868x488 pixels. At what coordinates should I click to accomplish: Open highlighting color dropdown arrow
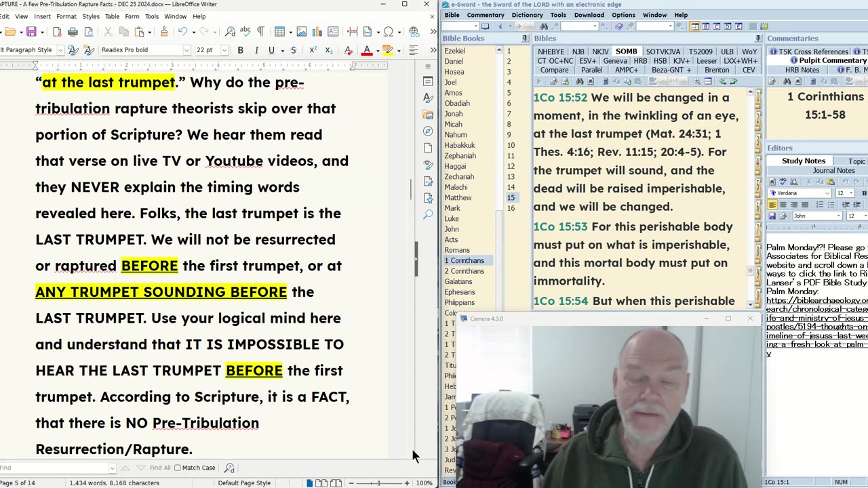[x=398, y=50]
